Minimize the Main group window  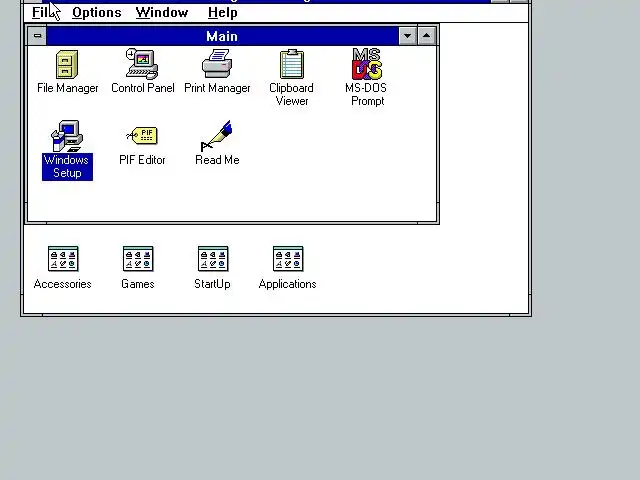pyautogui.click(x=407, y=36)
